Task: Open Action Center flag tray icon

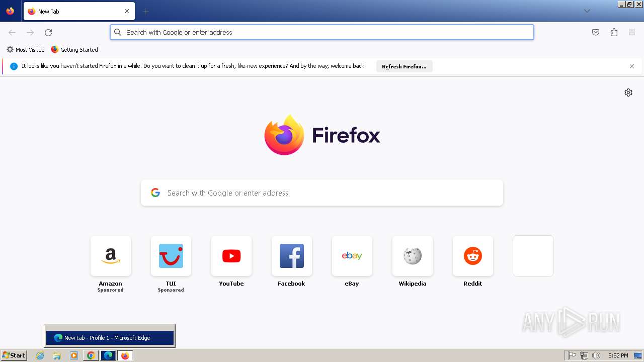Action: (572, 355)
